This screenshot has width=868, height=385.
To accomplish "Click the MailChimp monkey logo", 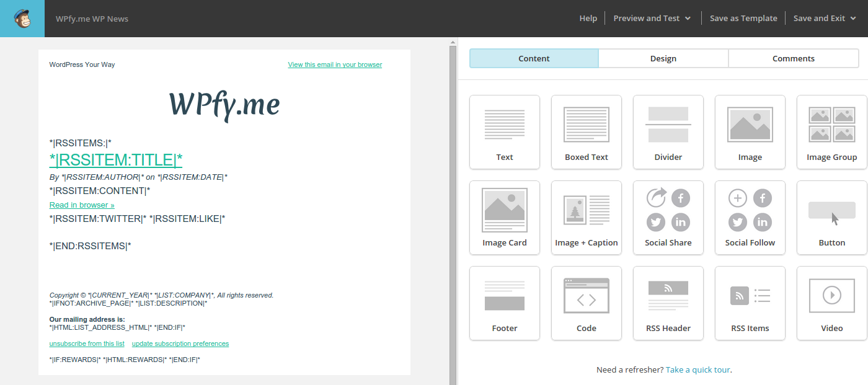I will click(22, 19).
